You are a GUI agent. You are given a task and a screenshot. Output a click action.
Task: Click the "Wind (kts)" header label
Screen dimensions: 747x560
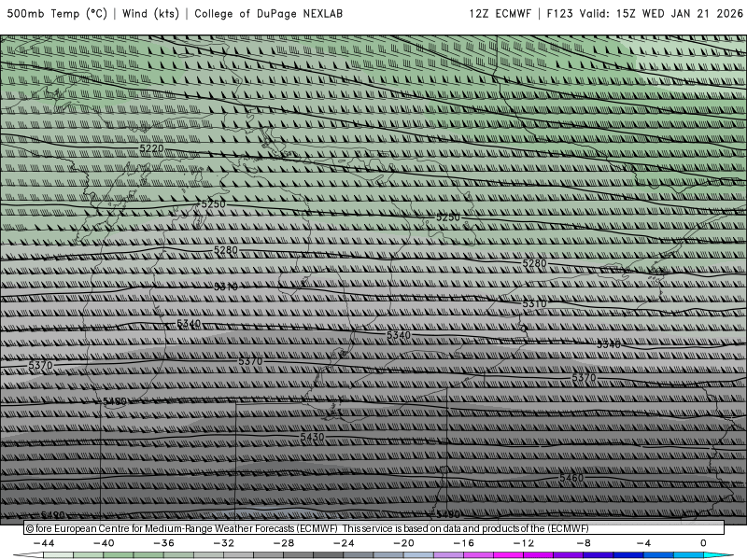(150, 13)
